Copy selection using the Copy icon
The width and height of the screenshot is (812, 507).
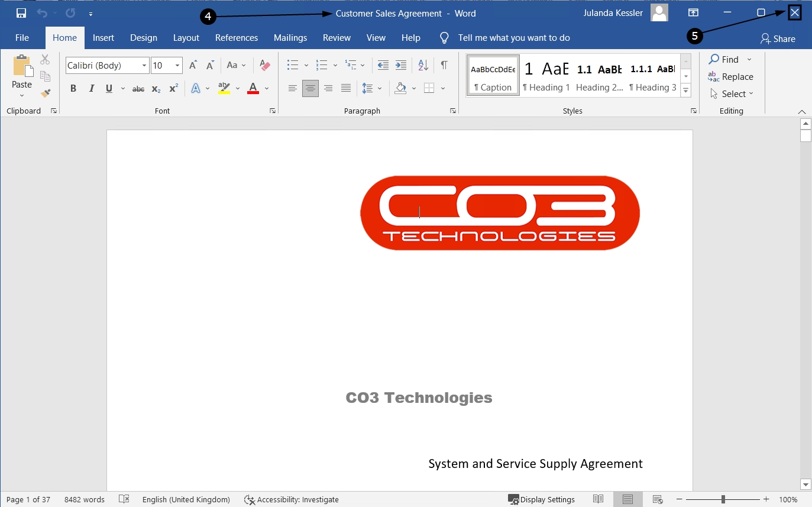pyautogui.click(x=45, y=76)
